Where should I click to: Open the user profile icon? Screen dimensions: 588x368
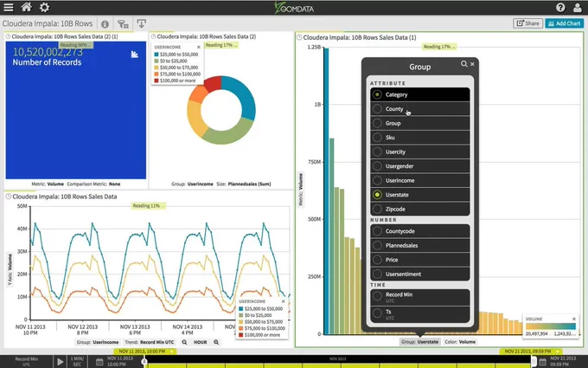tap(578, 7)
